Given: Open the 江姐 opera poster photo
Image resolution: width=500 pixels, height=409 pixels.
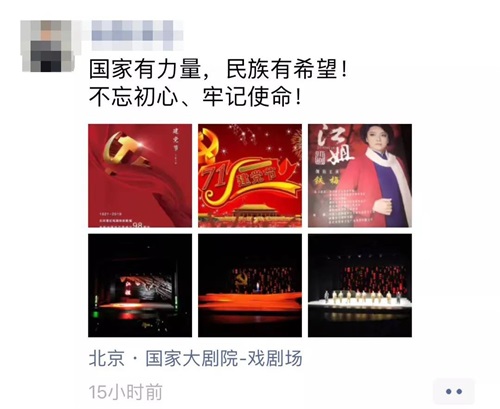Looking at the screenshot, I should click(x=360, y=176).
